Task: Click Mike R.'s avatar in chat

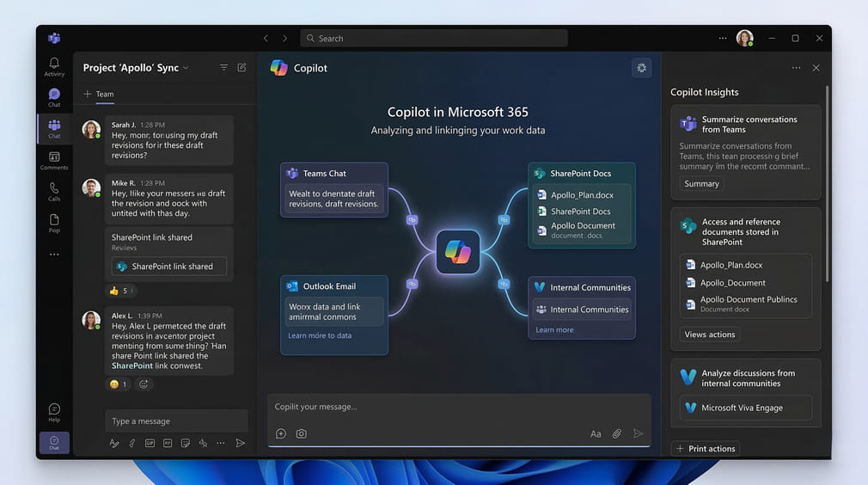Action: pos(91,188)
